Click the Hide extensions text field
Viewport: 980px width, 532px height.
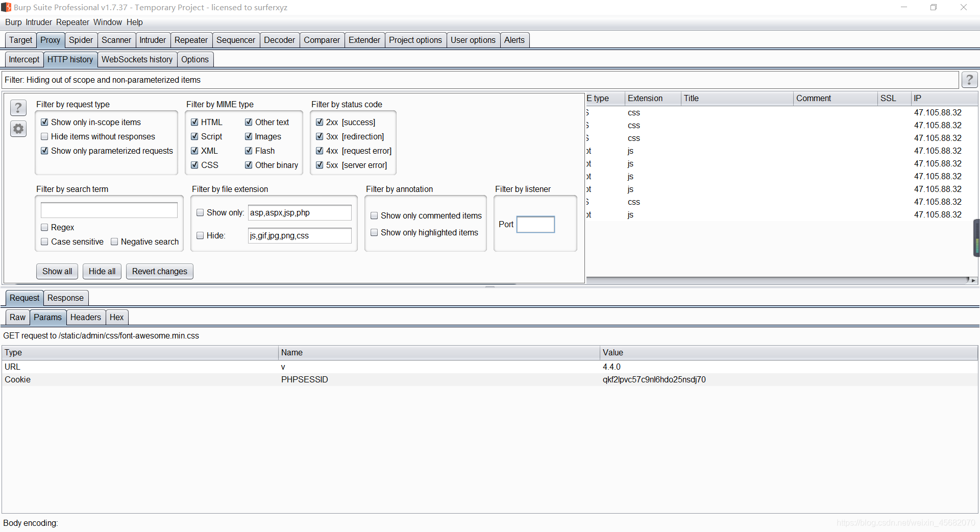(300, 235)
